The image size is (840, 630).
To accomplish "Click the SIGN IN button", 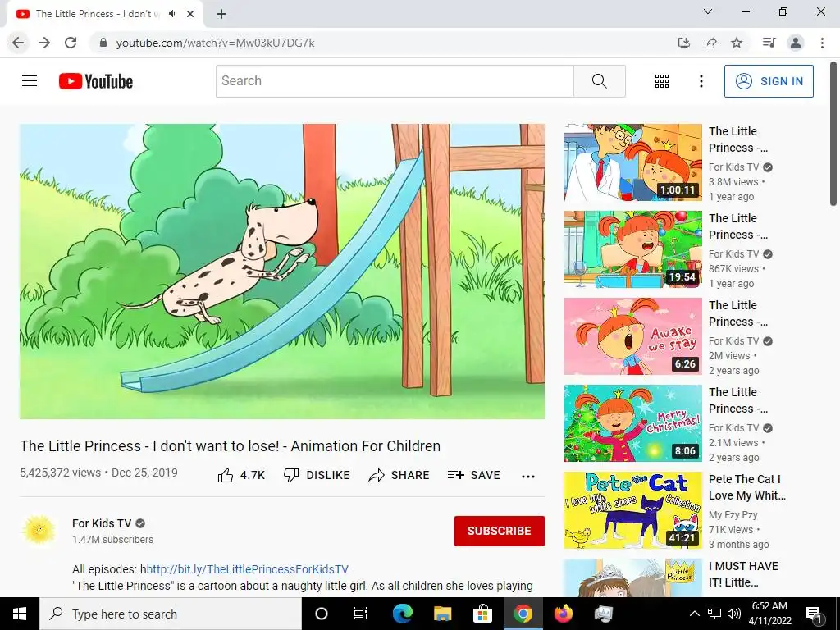I will pyautogui.click(x=769, y=81).
